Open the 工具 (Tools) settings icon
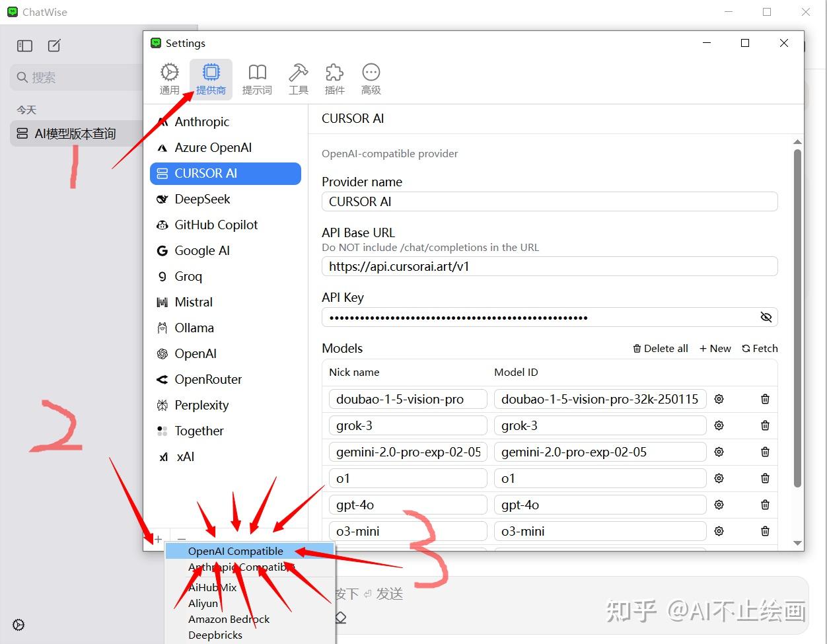This screenshot has width=827, height=644. (x=299, y=78)
